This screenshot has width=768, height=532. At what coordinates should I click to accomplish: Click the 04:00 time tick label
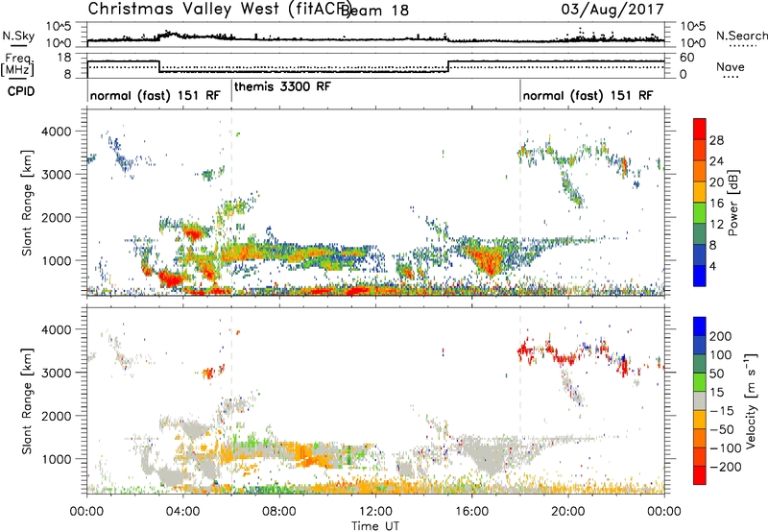[x=183, y=512]
